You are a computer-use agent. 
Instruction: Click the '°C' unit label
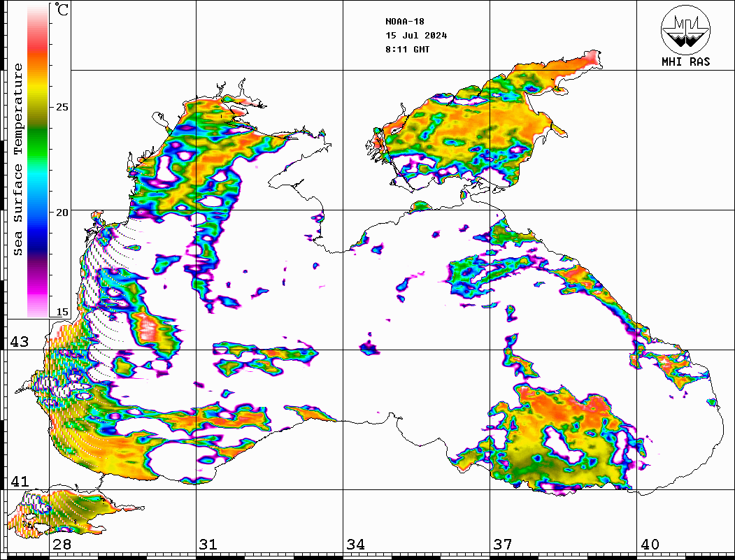pyautogui.click(x=62, y=9)
